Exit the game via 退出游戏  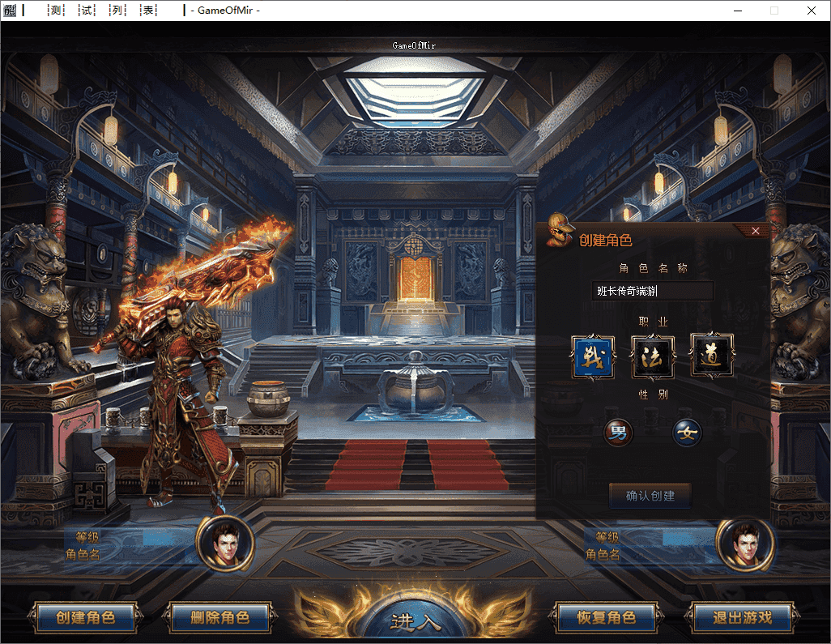tap(742, 617)
